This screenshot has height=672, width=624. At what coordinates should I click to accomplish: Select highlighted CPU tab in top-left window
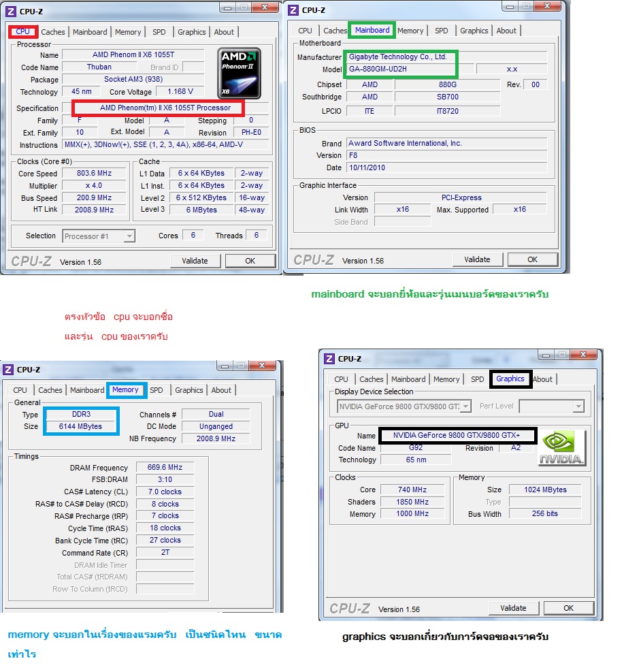click(22, 32)
